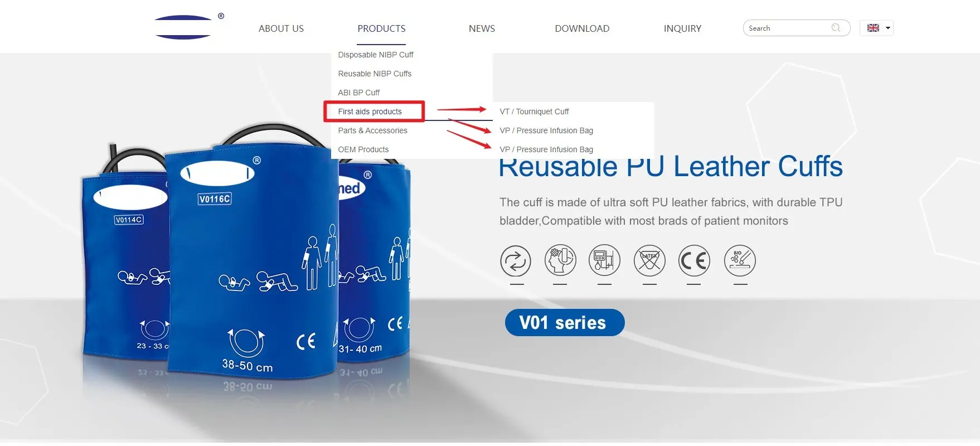Click the latex-free crossed icon
Viewport: 980px width, 446px height.
(649, 260)
